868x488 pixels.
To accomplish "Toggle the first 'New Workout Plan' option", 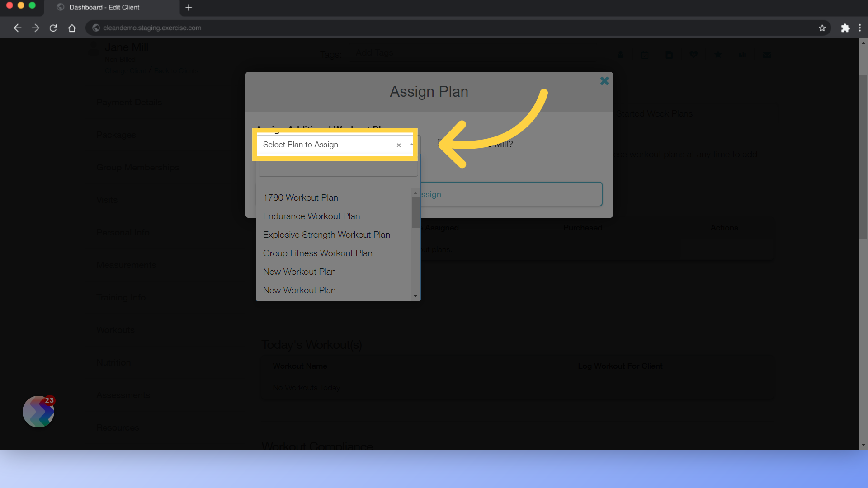I will (299, 271).
